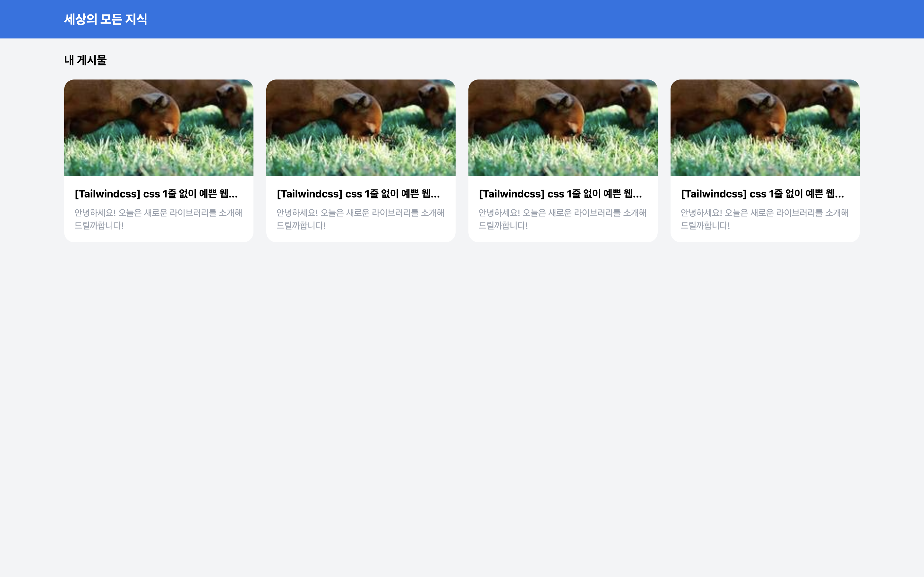Open the first post's dog thumbnail image
Screen dimensions: 924x577
click(158, 128)
